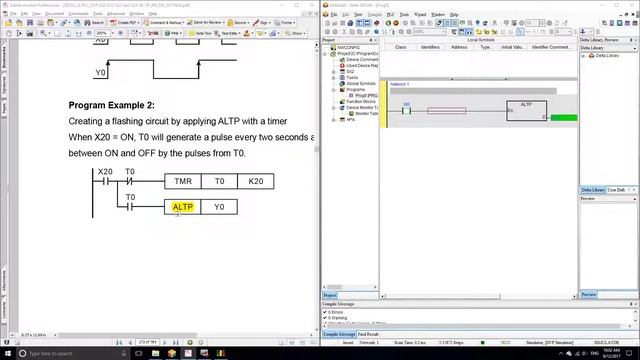Screen dimensions: 640x360
Task: Click the green Run icon in ISPSoft
Action: [388, 23]
